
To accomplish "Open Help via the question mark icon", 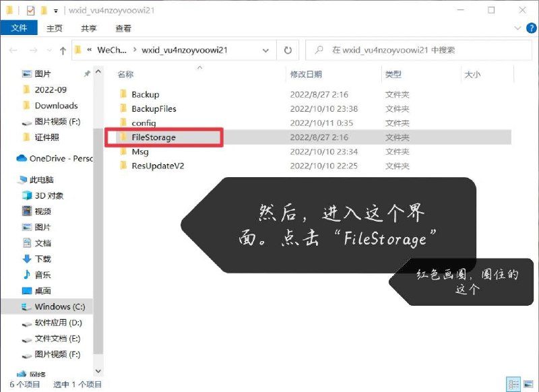I will pyautogui.click(x=532, y=29).
